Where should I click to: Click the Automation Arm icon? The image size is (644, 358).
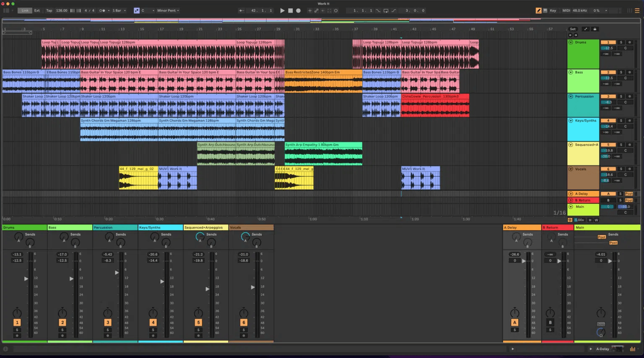click(316, 10)
